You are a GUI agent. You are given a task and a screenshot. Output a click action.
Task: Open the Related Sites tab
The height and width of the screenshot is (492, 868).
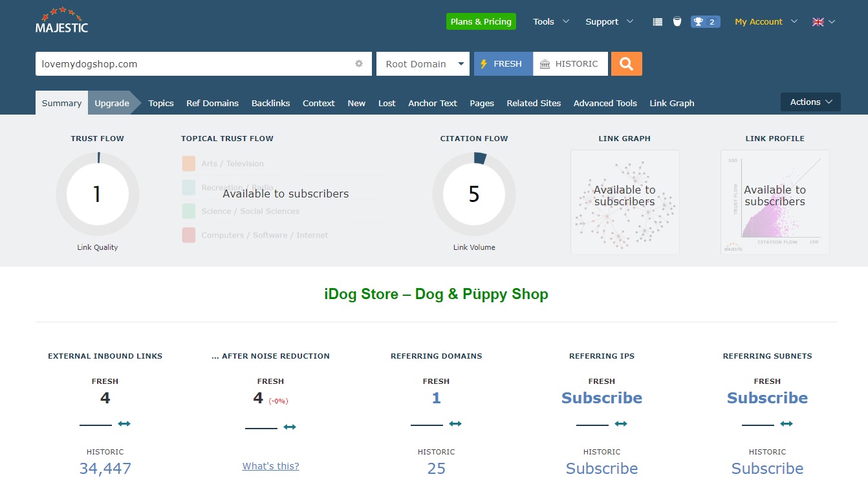(534, 103)
